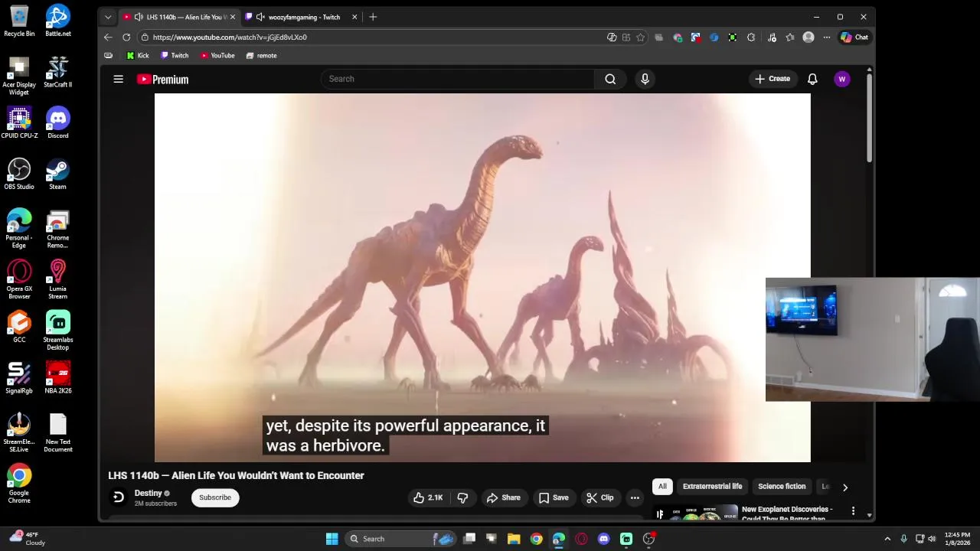Select the StarCraft II desktop icon
The image size is (980, 551).
pyautogui.click(x=57, y=72)
